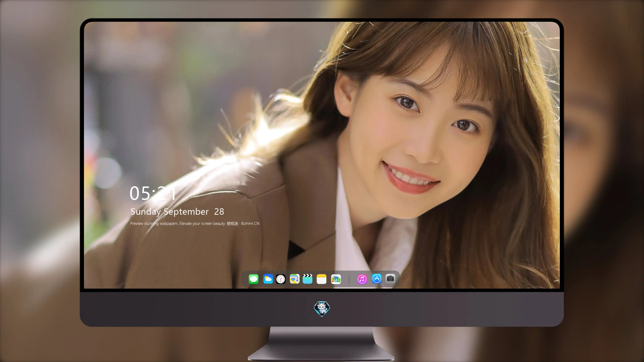Open the Videos clapperboard app icon
The height and width of the screenshot is (362, 644).
308,279
